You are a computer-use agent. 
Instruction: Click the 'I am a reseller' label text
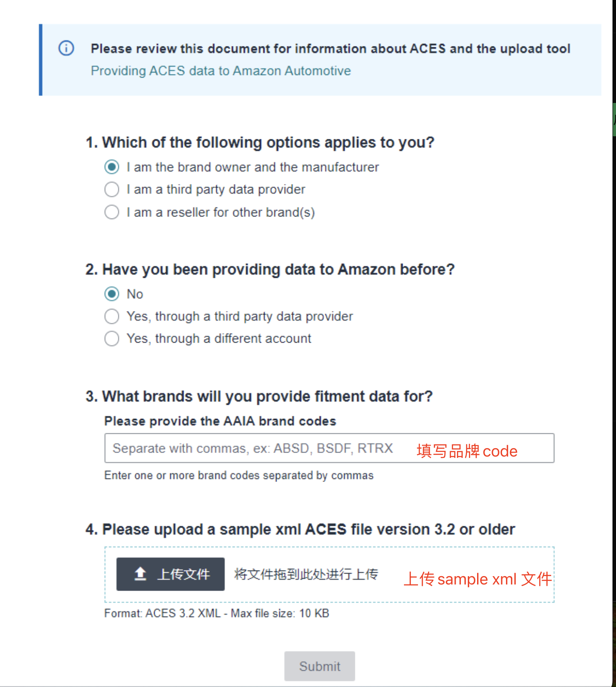pyautogui.click(x=220, y=212)
